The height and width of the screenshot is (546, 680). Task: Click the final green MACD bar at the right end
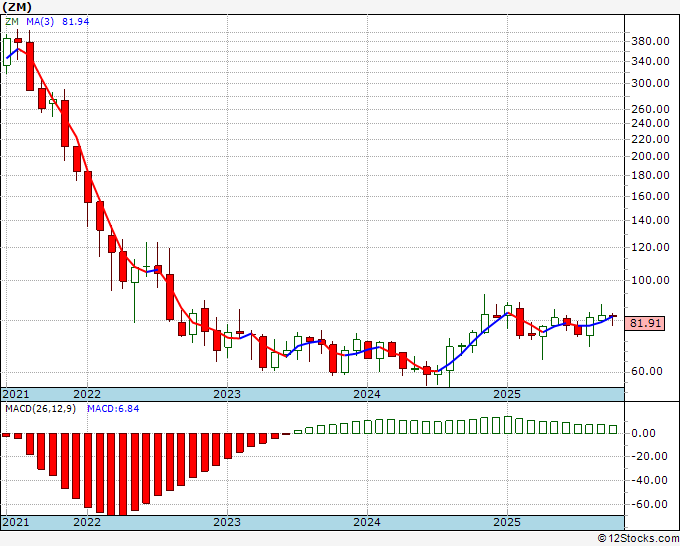click(x=613, y=429)
